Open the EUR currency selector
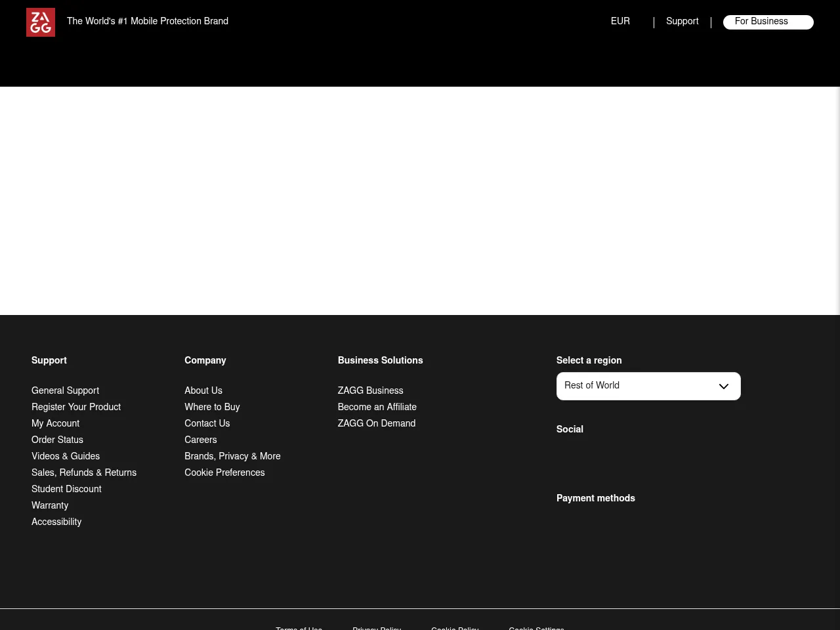 point(620,21)
